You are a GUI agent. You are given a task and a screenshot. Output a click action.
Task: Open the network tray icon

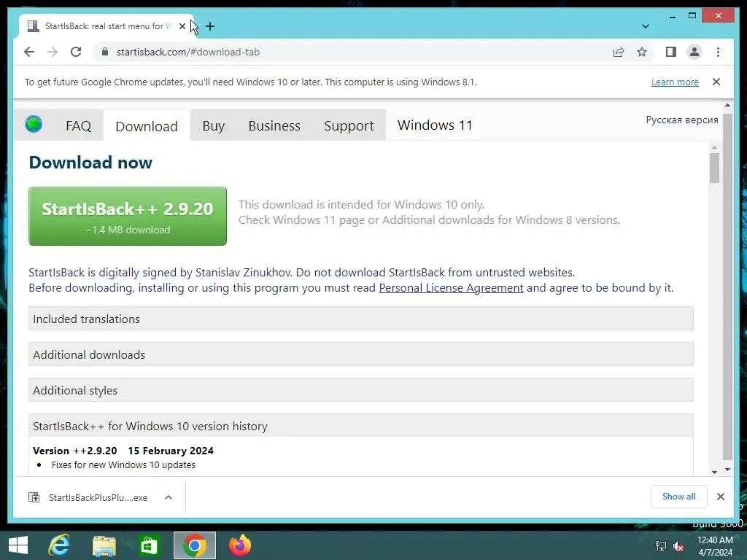click(661, 545)
